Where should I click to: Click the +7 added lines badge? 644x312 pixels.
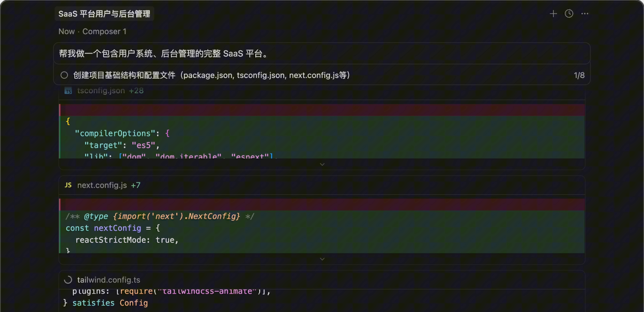(136, 185)
